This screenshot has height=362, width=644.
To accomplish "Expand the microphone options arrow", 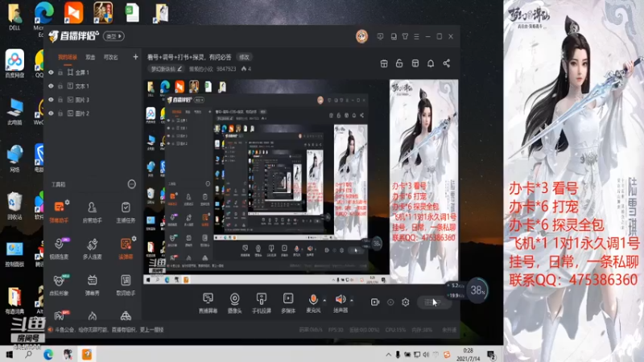I will [324, 300].
